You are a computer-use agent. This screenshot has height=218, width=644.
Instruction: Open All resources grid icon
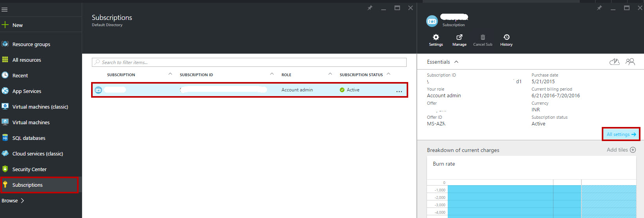click(x=5, y=60)
